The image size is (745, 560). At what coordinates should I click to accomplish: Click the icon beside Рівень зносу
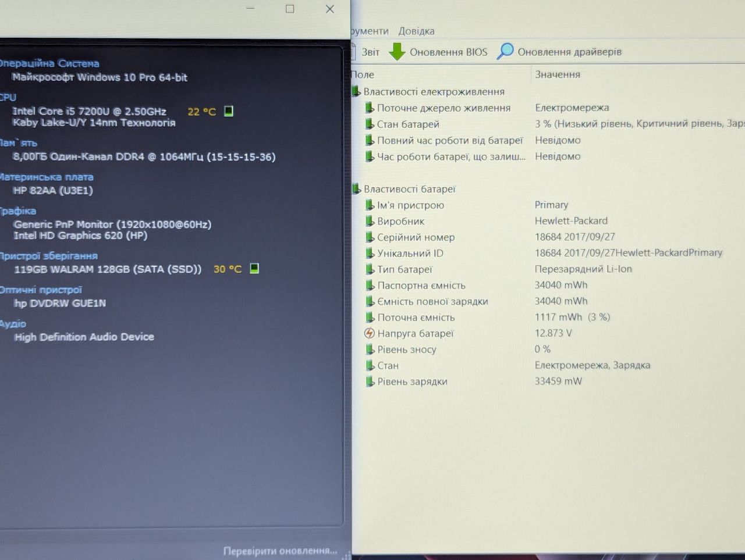(x=370, y=349)
